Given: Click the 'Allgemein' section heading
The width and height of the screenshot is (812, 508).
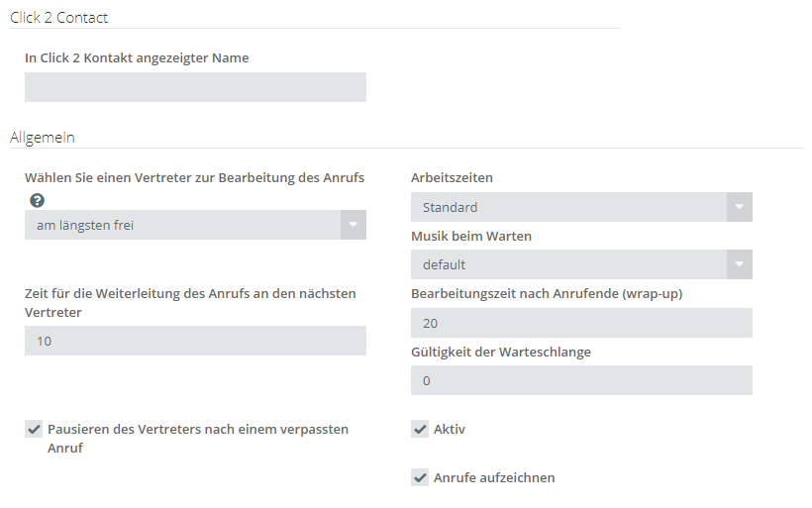Looking at the screenshot, I should coord(43,138).
